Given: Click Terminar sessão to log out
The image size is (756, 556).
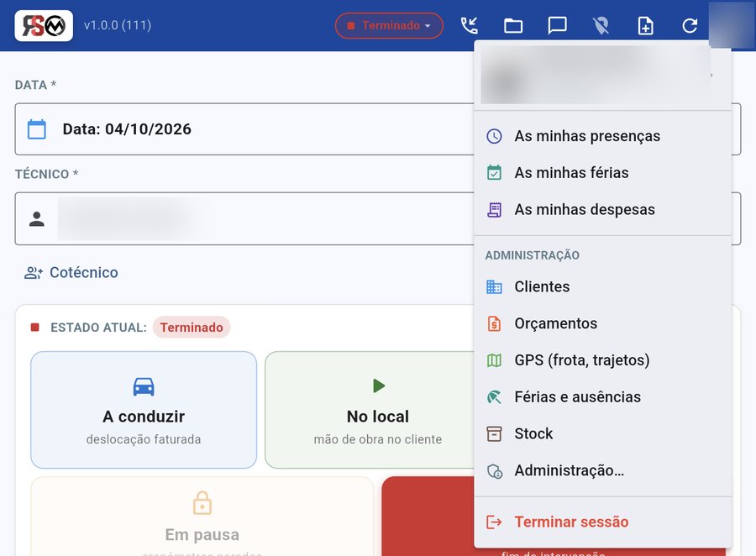Looking at the screenshot, I should [x=602, y=522].
